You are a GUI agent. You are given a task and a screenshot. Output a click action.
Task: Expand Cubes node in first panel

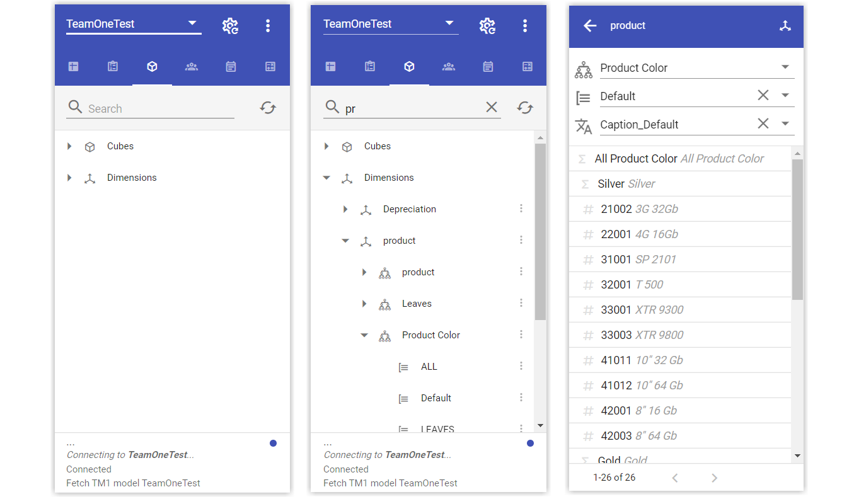tap(69, 146)
